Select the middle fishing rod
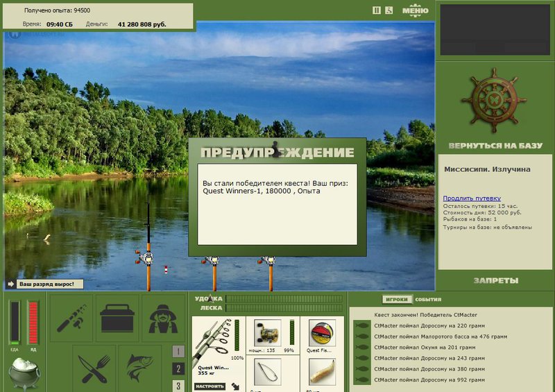 pos(214,273)
